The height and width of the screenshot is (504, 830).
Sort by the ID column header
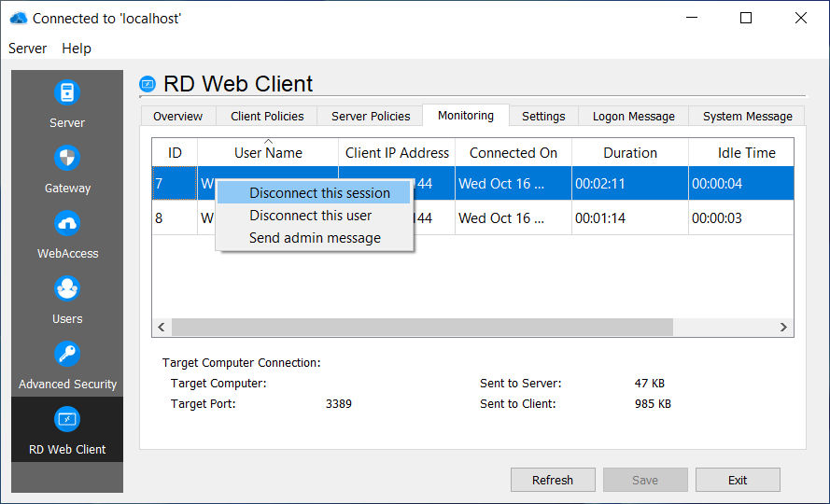point(175,152)
